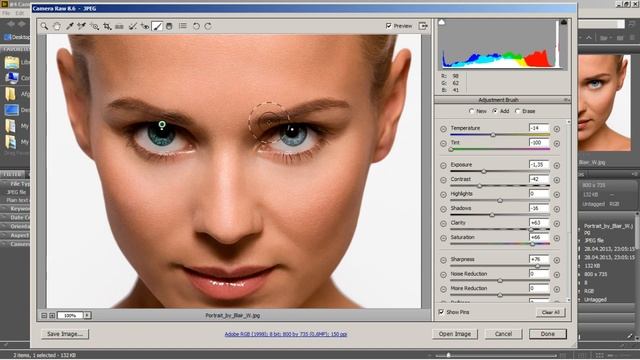Open Camera Raw preferences list icon

(x=182, y=26)
